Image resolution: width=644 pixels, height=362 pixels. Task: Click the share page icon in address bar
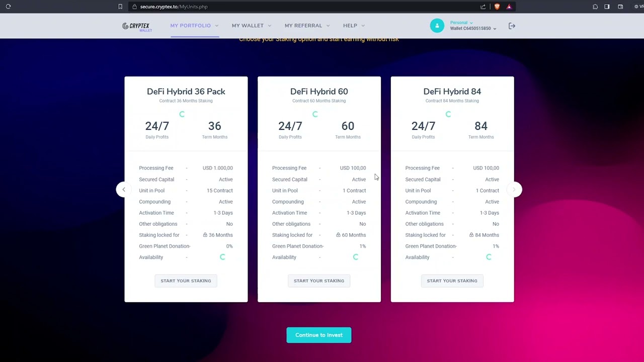point(483,7)
